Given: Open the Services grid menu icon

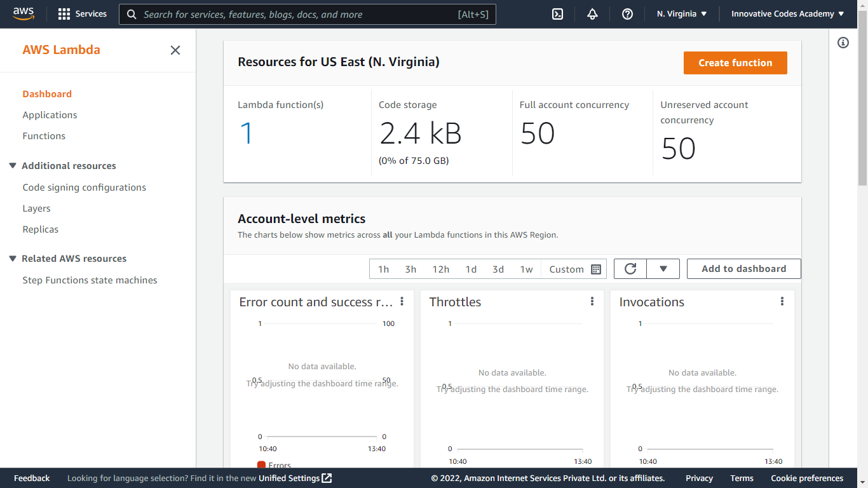Looking at the screenshot, I should click(x=64, y=14).
